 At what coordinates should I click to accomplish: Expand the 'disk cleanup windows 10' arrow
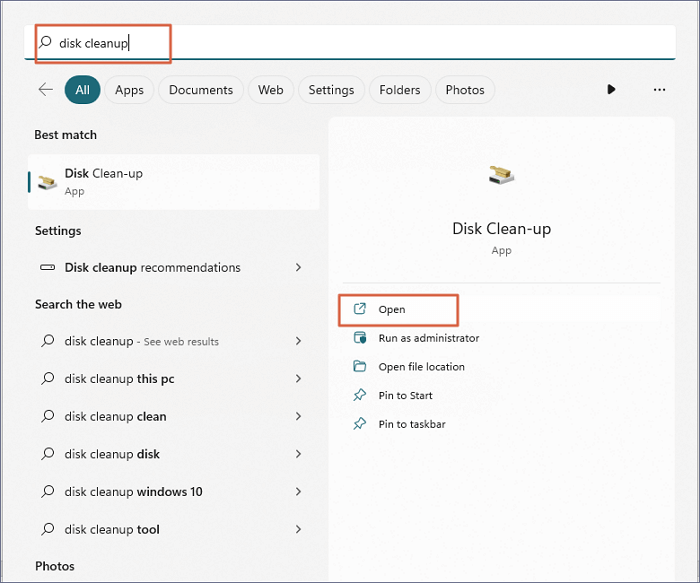[298, 492]
